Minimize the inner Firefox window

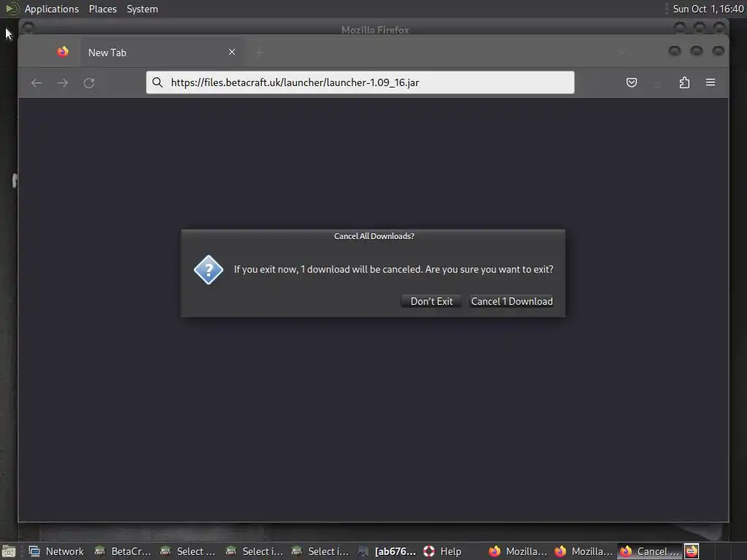click(675, 50)
